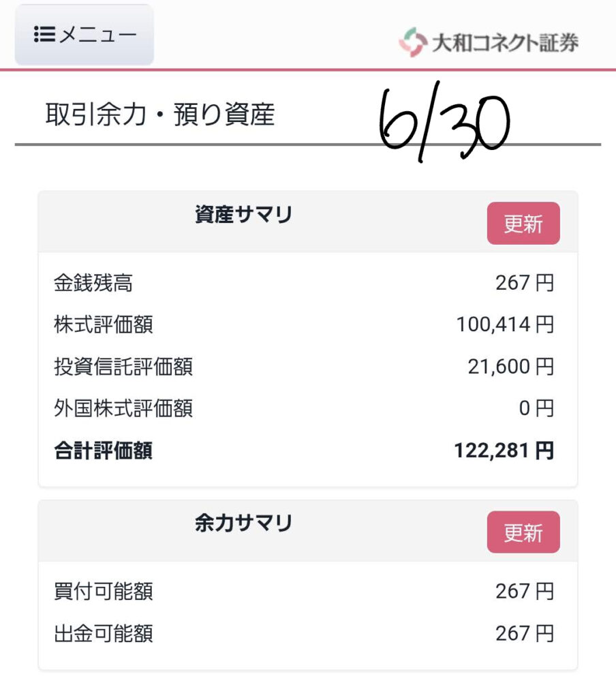Click the 21,600 円 fund value
This screenshot has width=616, height=698.
pyautogui.click(x=511, y=367)
